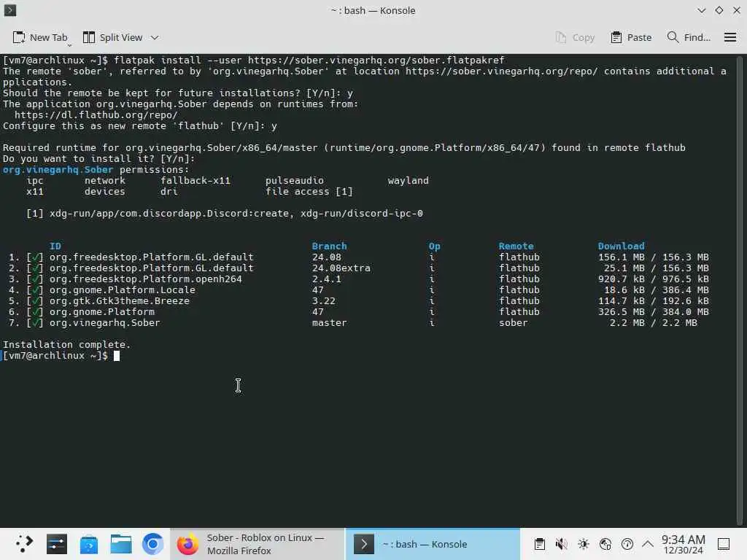
Task: Click the text 'Installation complete.'
Action: click(x=66, y=344)
